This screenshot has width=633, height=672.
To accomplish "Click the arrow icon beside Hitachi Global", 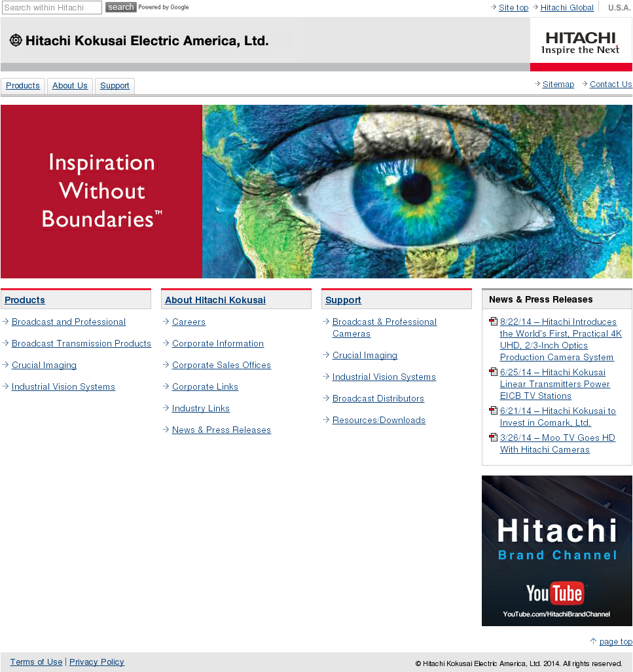I will point(535,7).
